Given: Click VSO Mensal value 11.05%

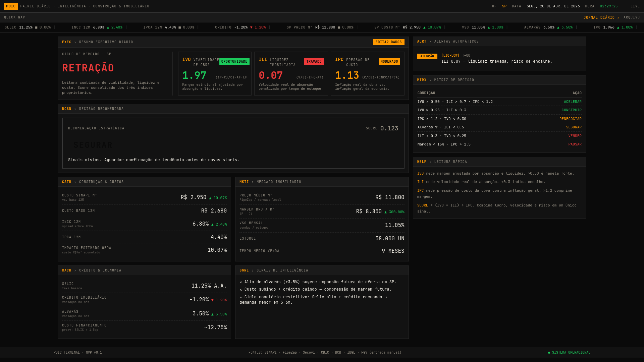Looking at the screenshot, I should pos(394,225).
